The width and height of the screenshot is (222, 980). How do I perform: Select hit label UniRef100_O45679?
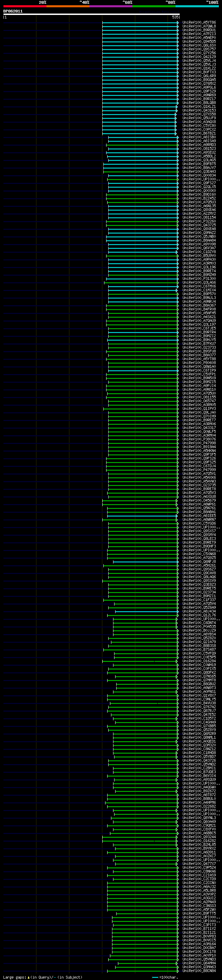point(199,501)
